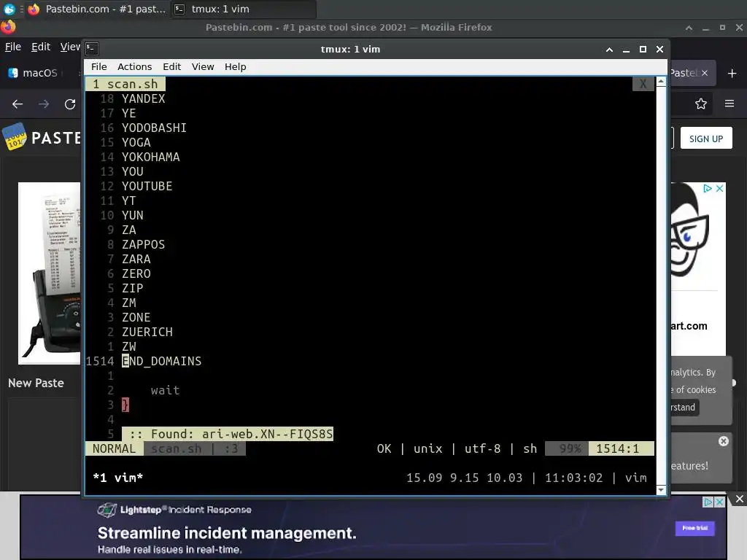
Task: Open the desktop applications menu icon in the panel
Action: pos(9,9)
